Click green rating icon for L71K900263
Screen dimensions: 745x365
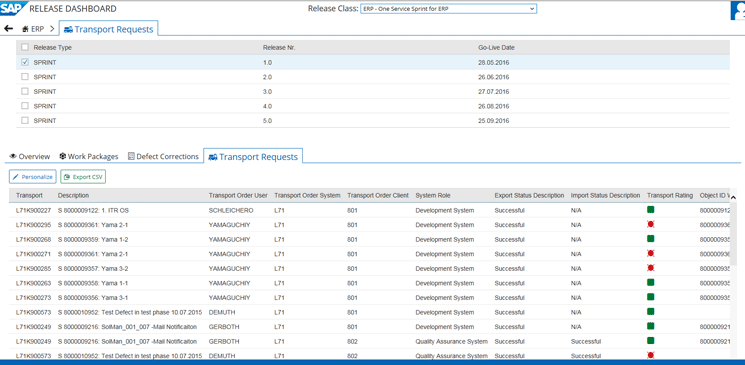[x=650, y=282]
